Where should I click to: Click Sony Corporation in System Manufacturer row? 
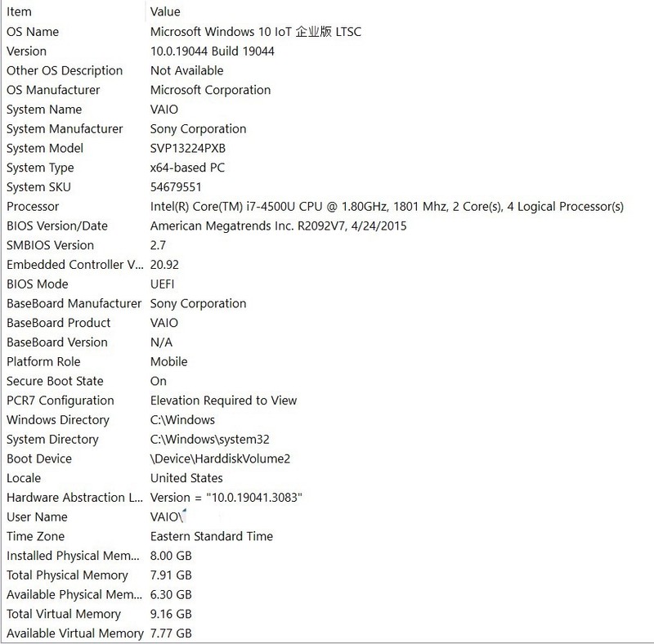click(x=198, y=129)
